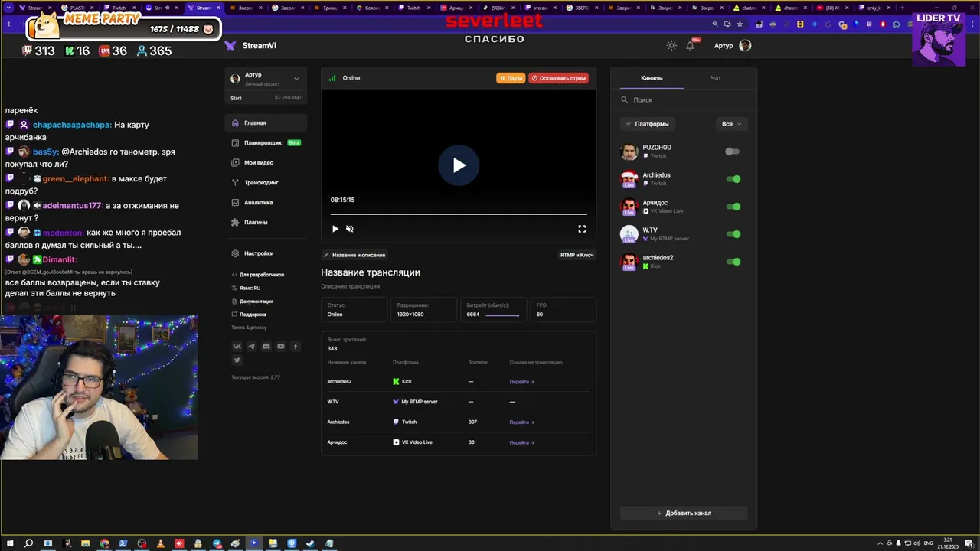The image size is (980, 551).
Task: Toggle light/dark theme sun icon
Action: click(x=671, y=46)
